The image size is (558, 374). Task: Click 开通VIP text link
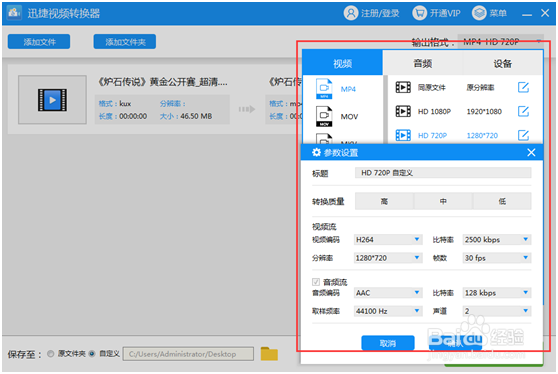point(445,14)
